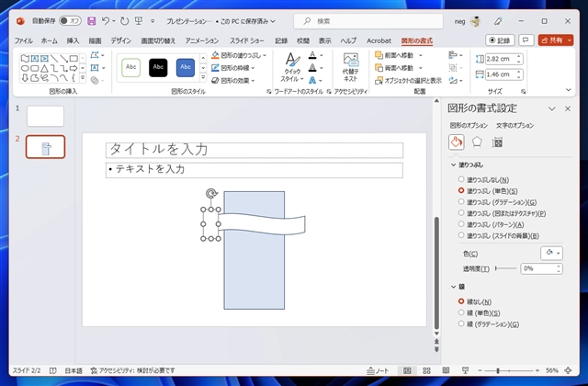Select 塗りつぶし (単色) radio option
588x386 pixels.
tap(461, 190)
